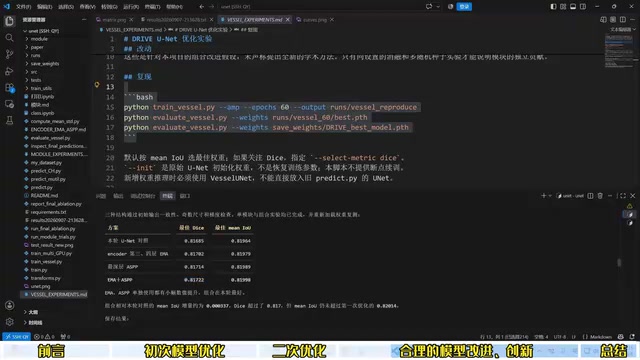Image resolution: width=640 pixels, height=360 pixels.
Task: Close the VESSEL_EXPERIMENTS.md tab
Action: tap(287, 20)
